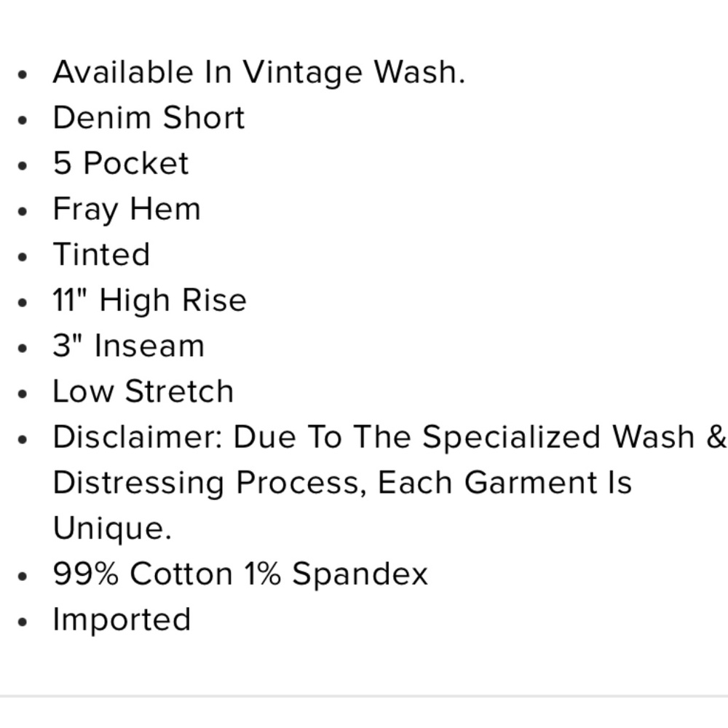Click the 3" Inseam measurement text

tap(128, 346)
